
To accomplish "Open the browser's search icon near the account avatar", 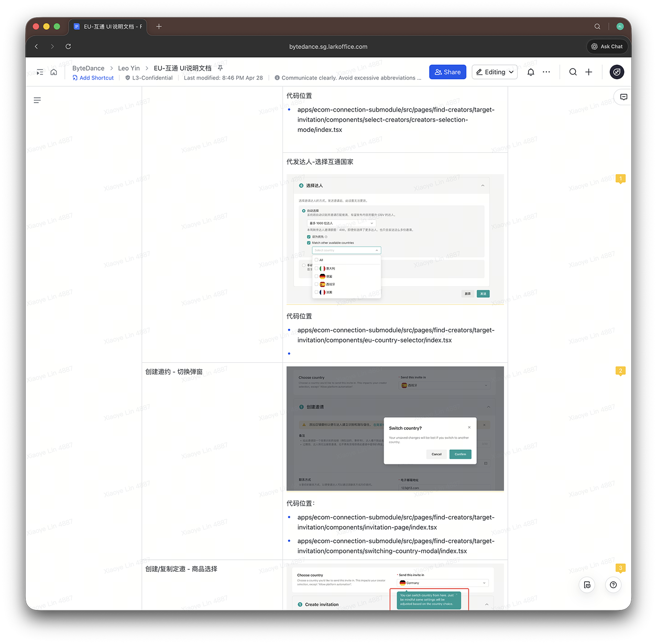I will [597, 27].
